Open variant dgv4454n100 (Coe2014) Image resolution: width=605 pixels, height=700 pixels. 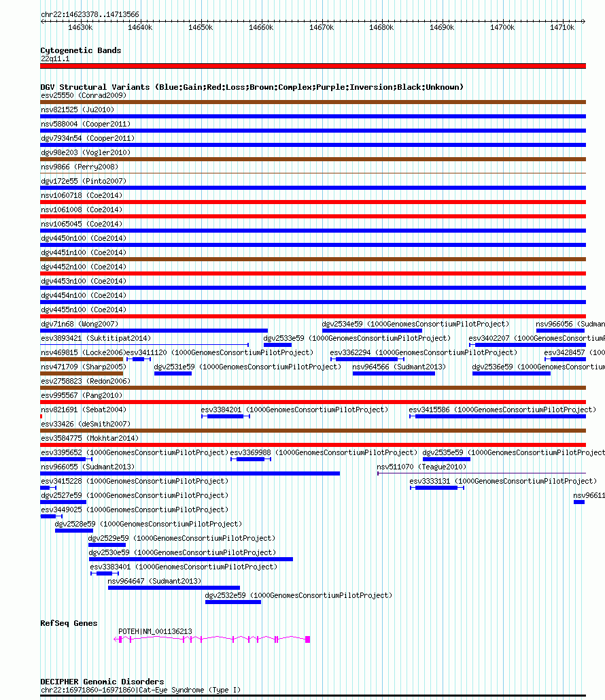point(84,295)
